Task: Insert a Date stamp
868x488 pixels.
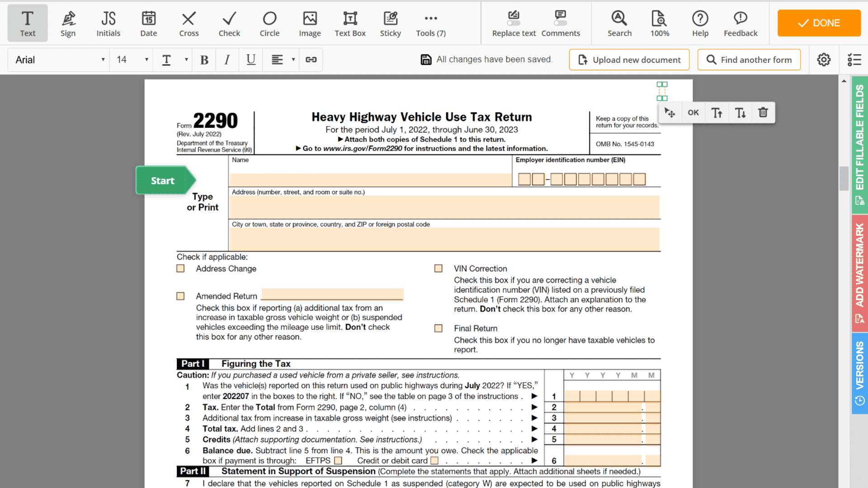Action: (x=149, y=23)
